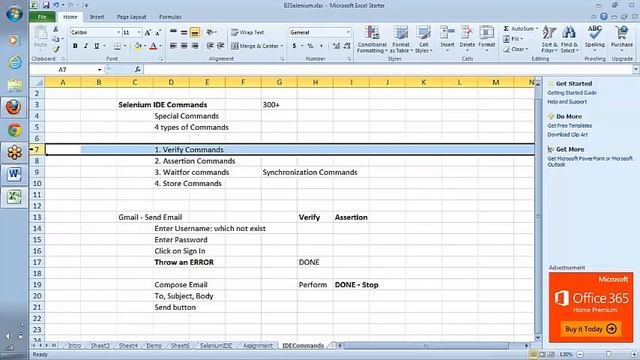
Task: Open Chrome from the taskbar
Action: tap(14, 130)
